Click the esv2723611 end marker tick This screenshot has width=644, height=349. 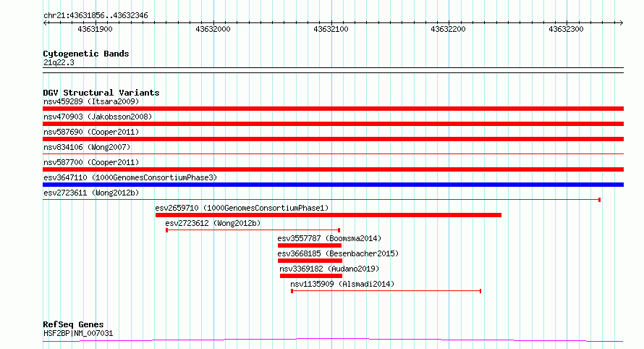pos(600,200)
